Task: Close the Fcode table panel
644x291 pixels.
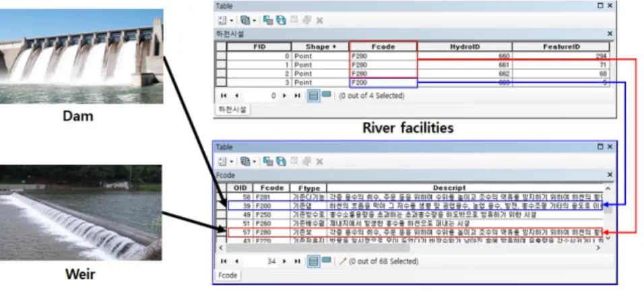Action: point(610,175)
